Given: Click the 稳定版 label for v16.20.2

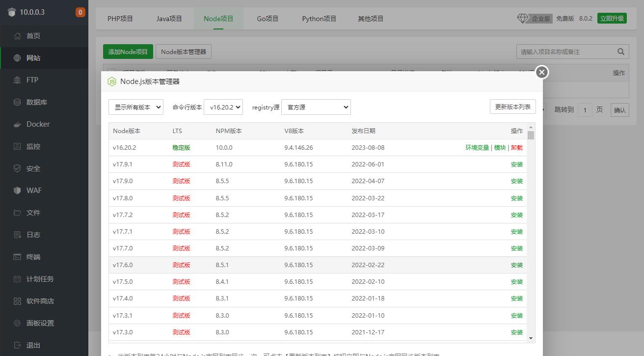Looking at the screenshot, I should tap(181, 148).
